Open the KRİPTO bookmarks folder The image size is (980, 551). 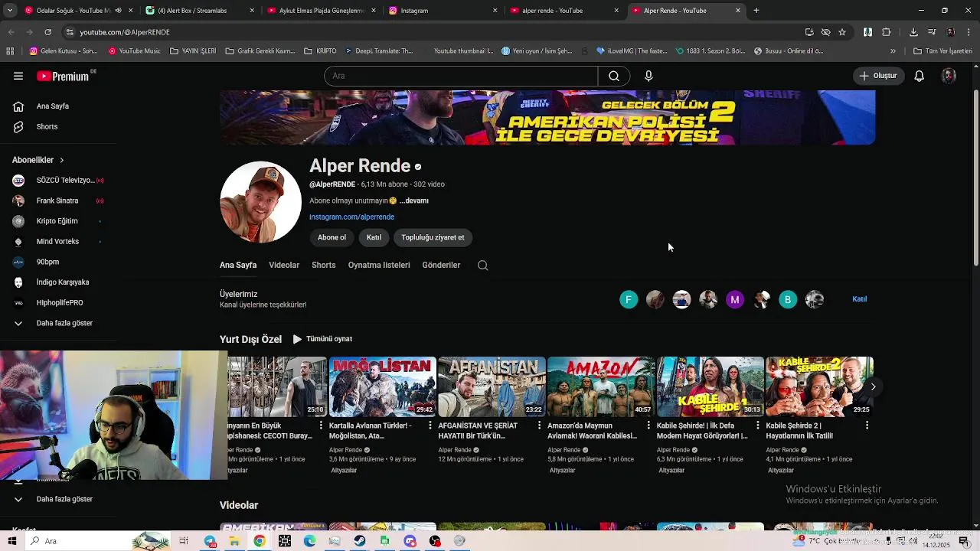click(320, 51)
